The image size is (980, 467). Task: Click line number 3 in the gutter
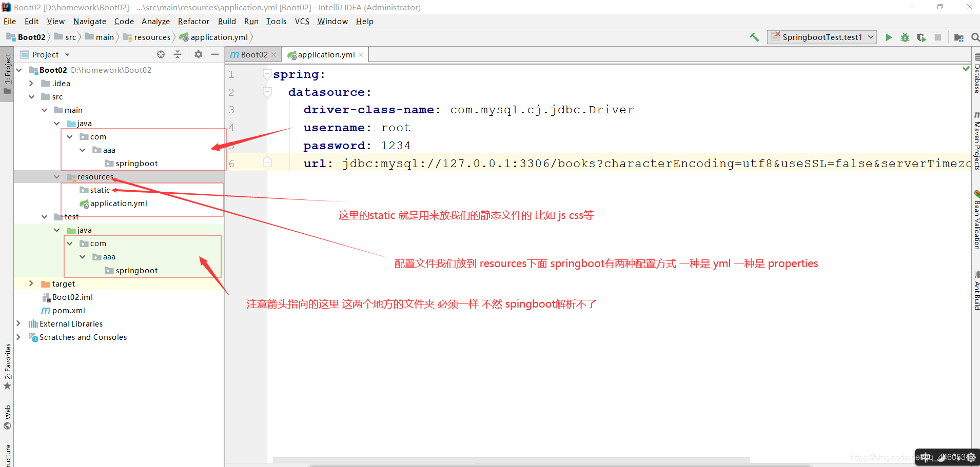(231, 110)
